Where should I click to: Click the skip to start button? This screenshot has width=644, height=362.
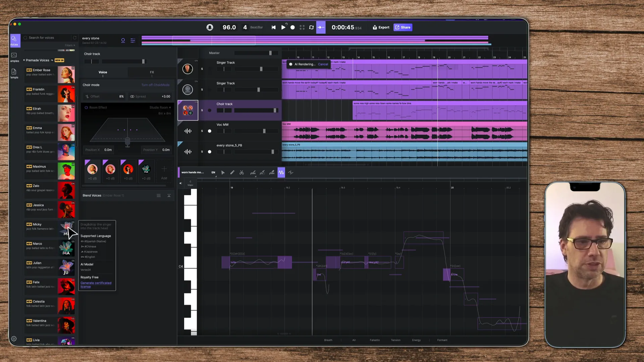coord(273,27)
